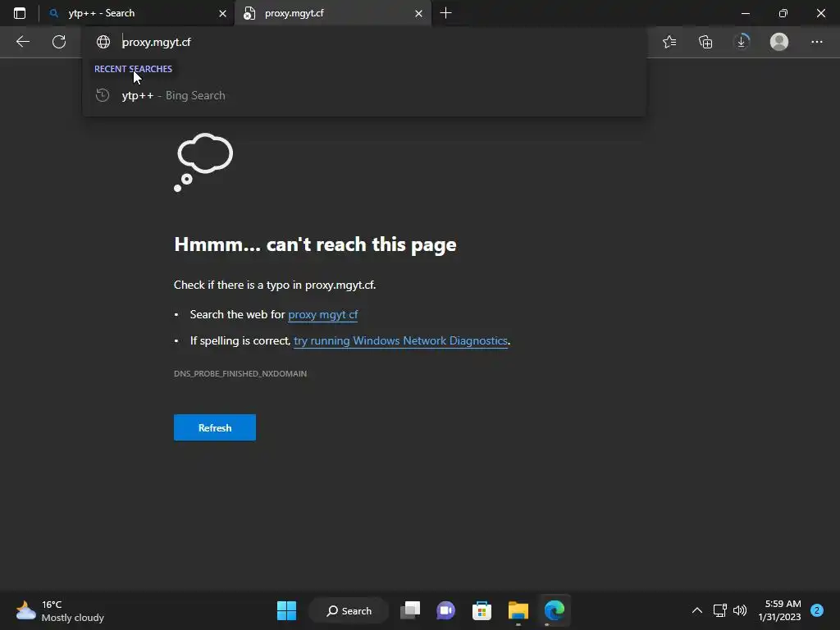Open the weather widget Mostly cloudy

[x=60, y=610]
